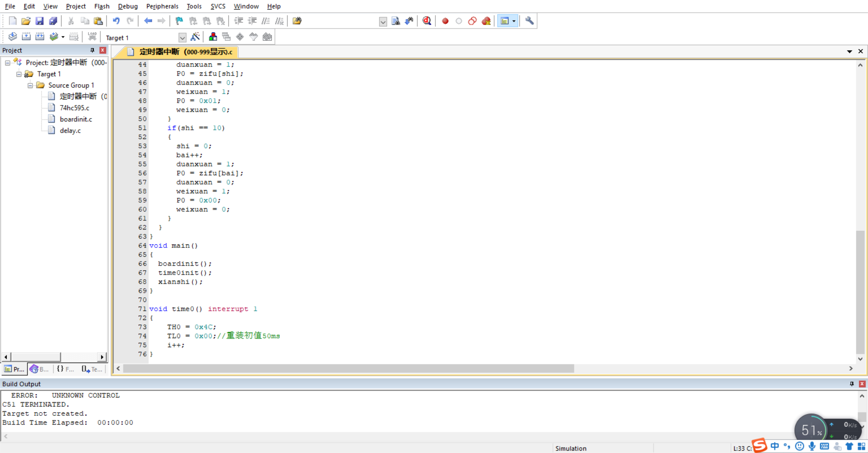This screenshot has height=453, width=868.
Task: Comment selection toolbar icon
Action: click(x=266, y=21)
